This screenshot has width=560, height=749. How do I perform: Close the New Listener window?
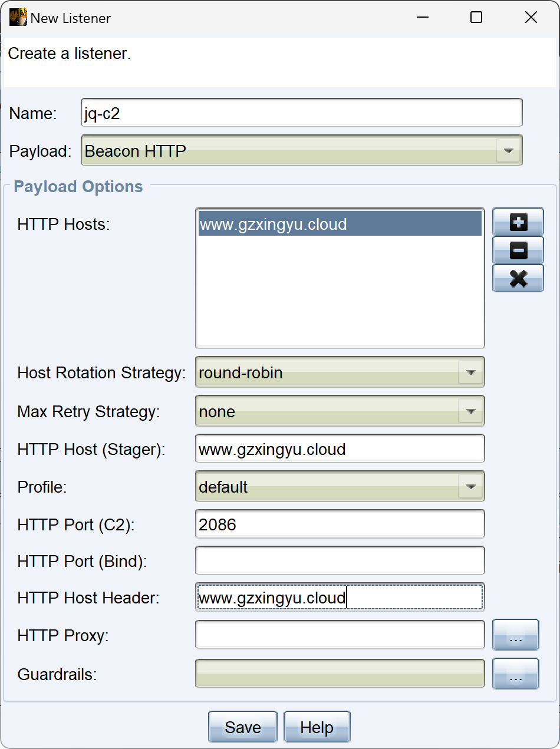click(531, 18)
